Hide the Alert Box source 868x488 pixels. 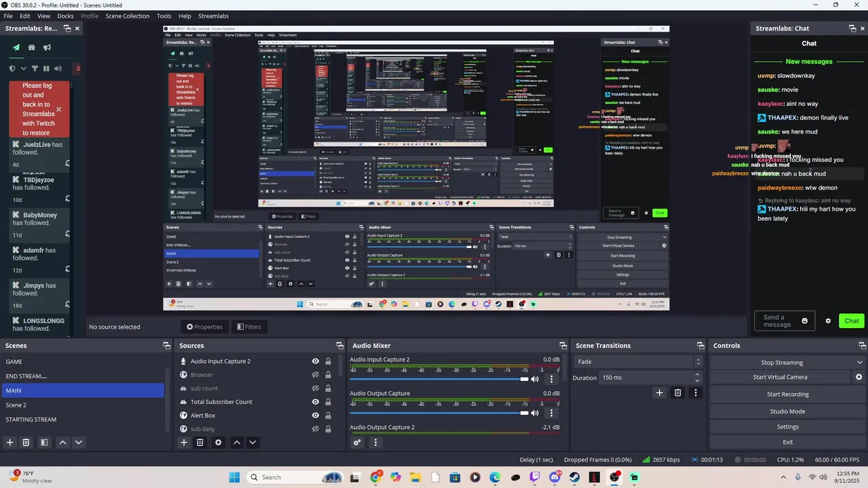315,415
